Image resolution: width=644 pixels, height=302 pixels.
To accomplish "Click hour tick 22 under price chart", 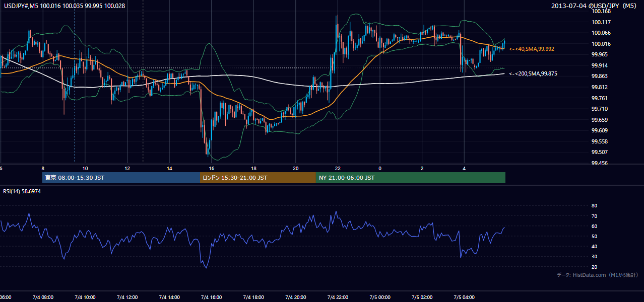I will tap(338, 169).
